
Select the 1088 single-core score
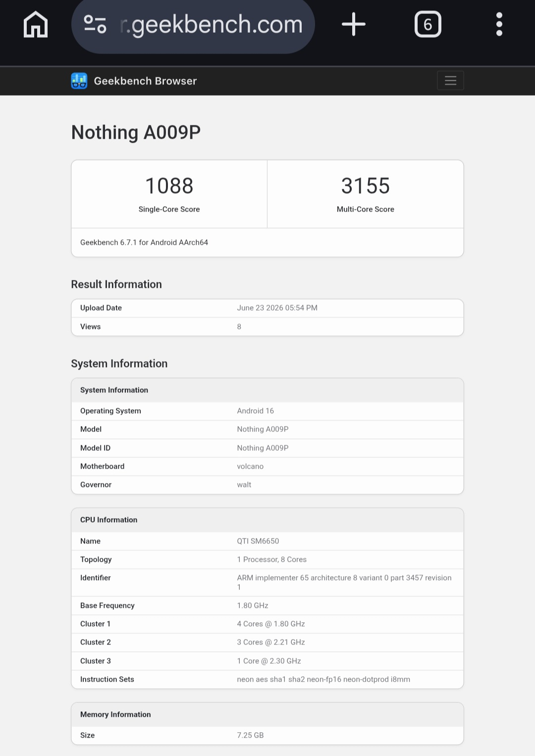169,186
